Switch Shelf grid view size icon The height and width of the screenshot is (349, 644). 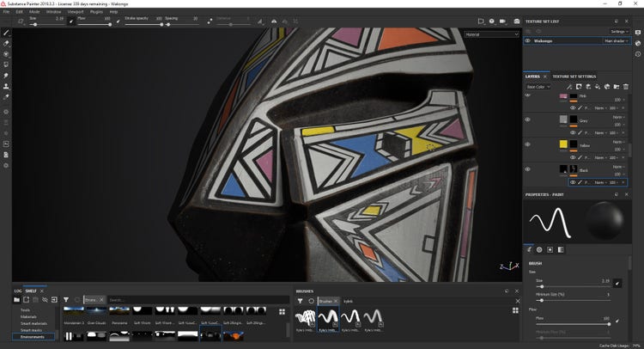tap(283, 311)
